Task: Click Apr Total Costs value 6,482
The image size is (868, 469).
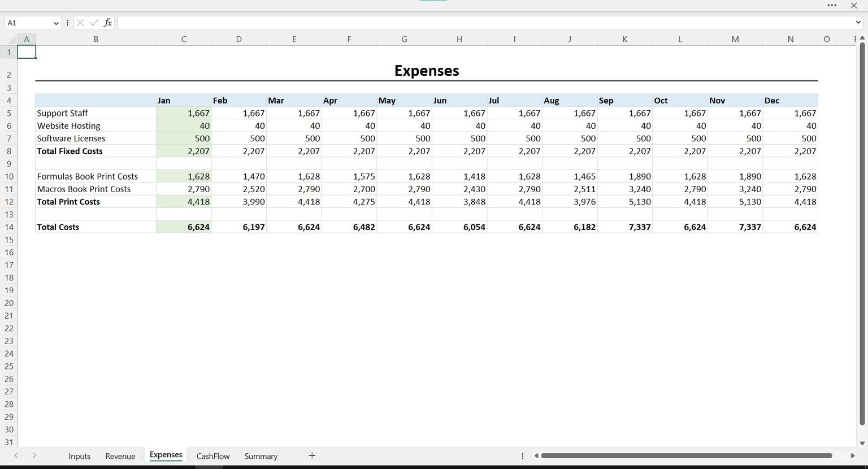Action: click(349, 227)
